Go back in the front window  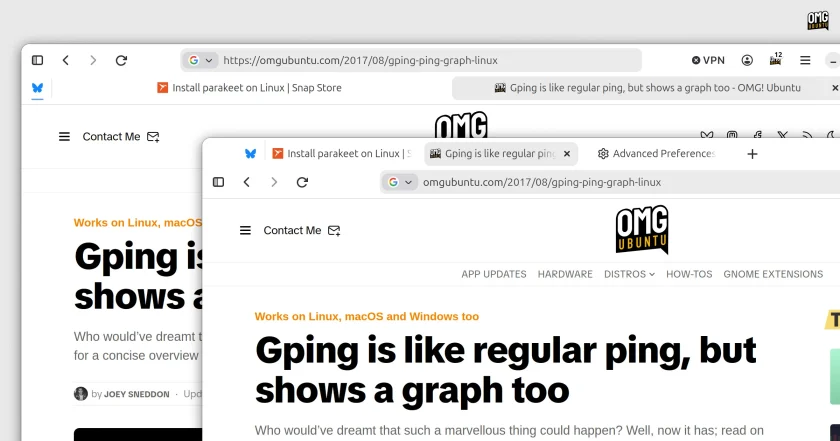click(x=247, y=182)
